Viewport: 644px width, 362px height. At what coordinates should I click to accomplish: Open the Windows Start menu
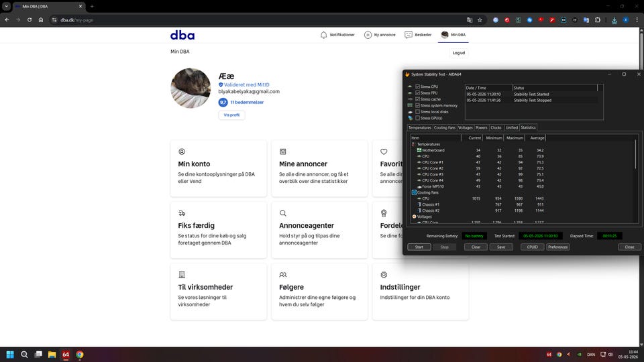click(10, 355)
